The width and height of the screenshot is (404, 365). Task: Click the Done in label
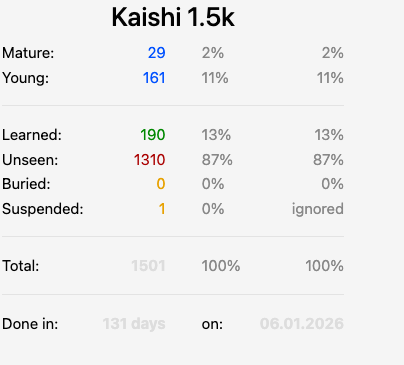[x=30, y=324]
